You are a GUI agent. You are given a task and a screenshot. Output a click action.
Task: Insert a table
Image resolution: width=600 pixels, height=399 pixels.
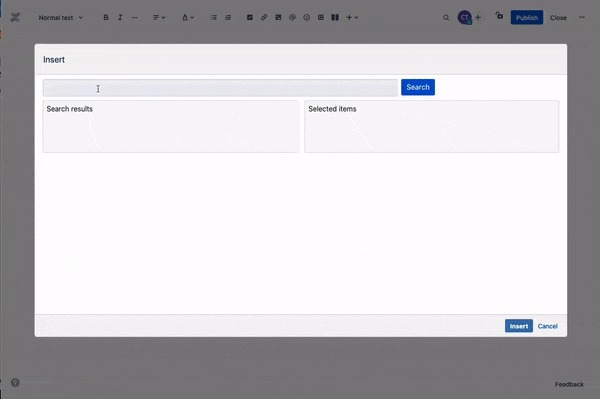point(321,18)
